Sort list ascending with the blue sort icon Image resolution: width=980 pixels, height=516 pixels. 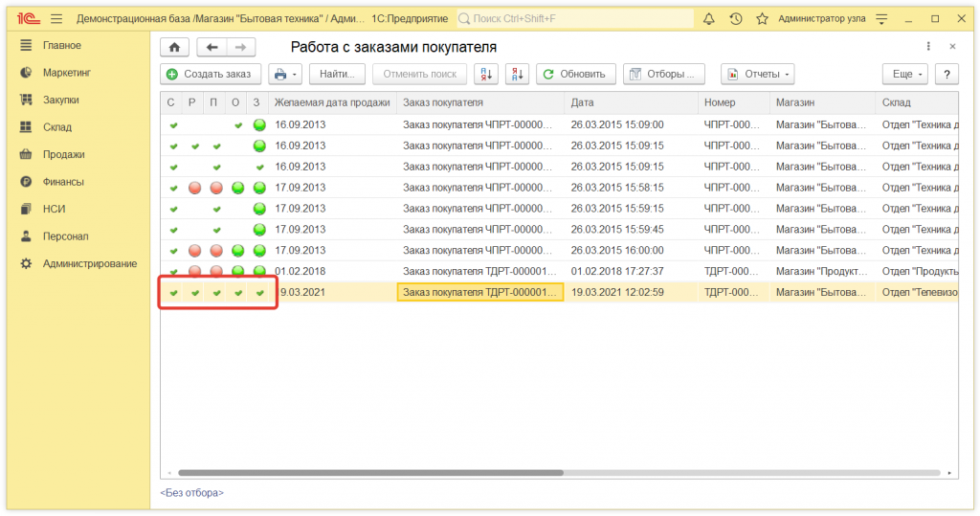[x=486, y=74]
